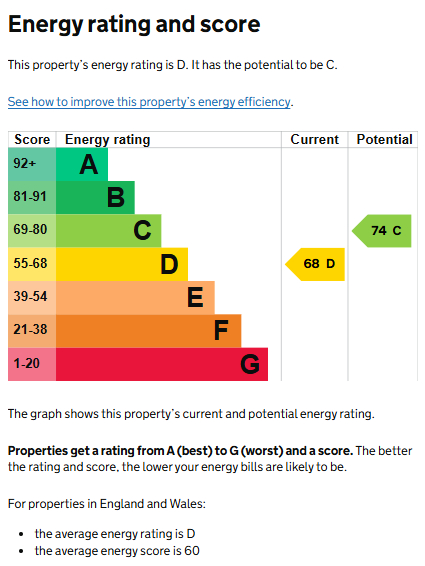
Task: Click the 21-38 score cell
Action: pos(32,331)
